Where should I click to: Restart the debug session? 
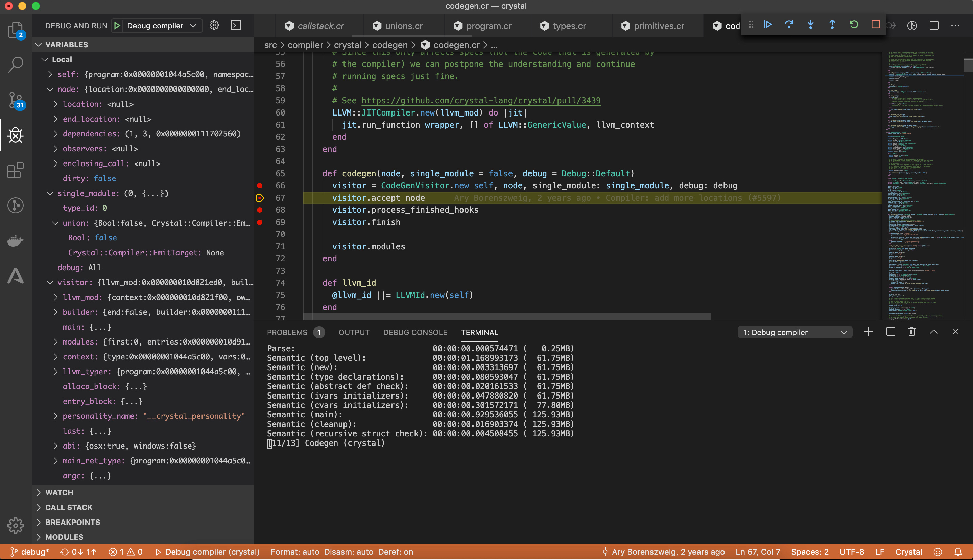pyautogui.click(x=854, y=25)
